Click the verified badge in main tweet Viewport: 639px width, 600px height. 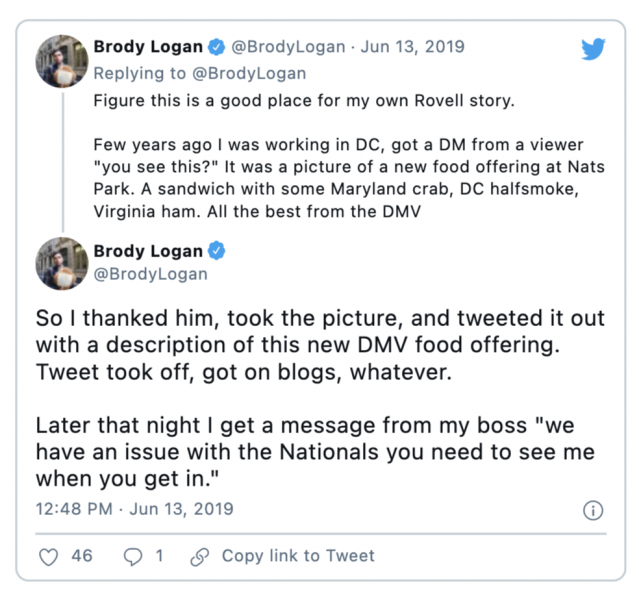click(x=216, y=251)
